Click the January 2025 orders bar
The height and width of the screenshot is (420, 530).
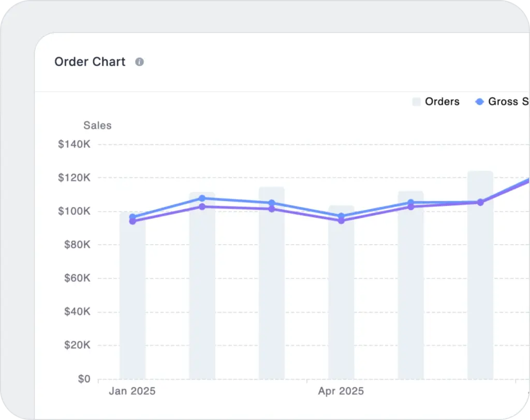point(132,300)
